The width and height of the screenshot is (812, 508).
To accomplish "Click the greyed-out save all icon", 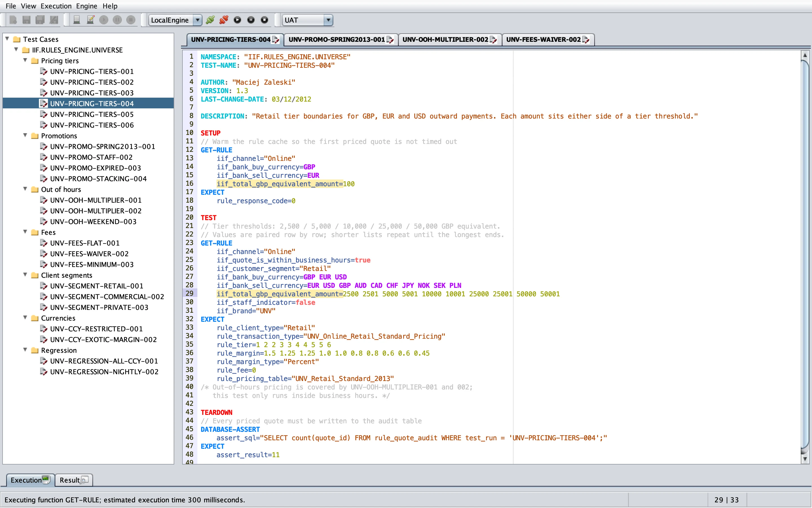I will pyautogui.click(x=40, y=20).
